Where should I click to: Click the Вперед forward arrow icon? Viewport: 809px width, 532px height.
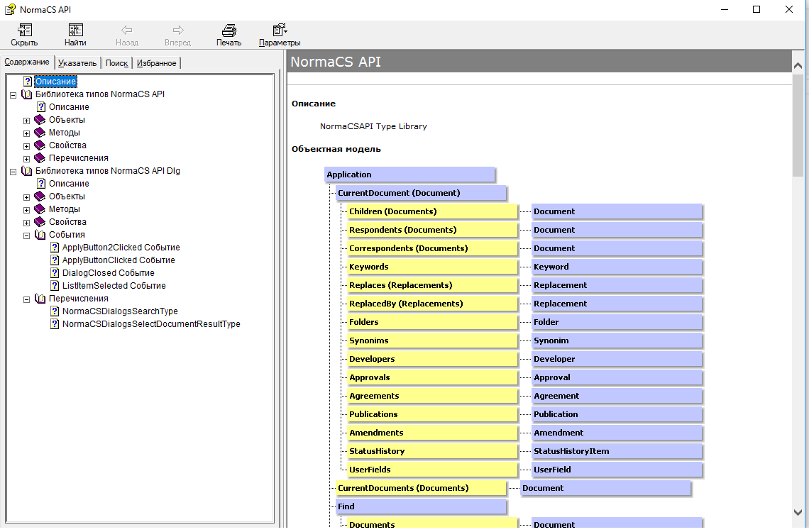pos(178,31)
